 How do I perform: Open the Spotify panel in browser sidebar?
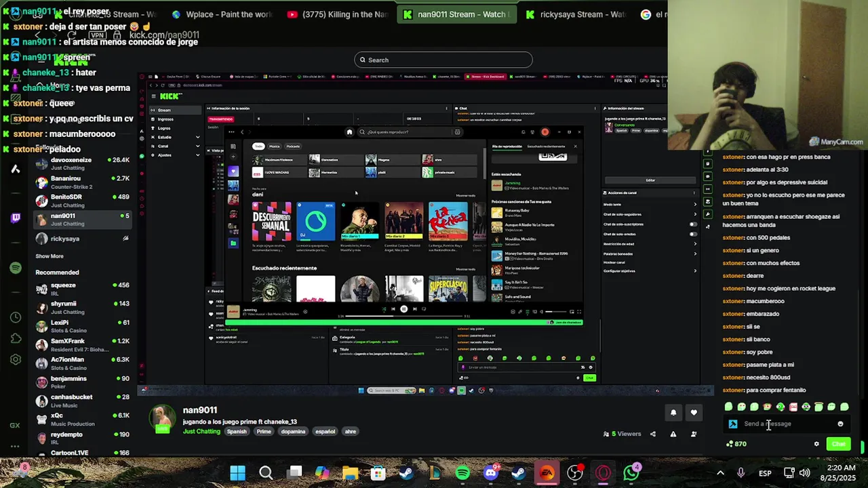(x=16, y=268)
